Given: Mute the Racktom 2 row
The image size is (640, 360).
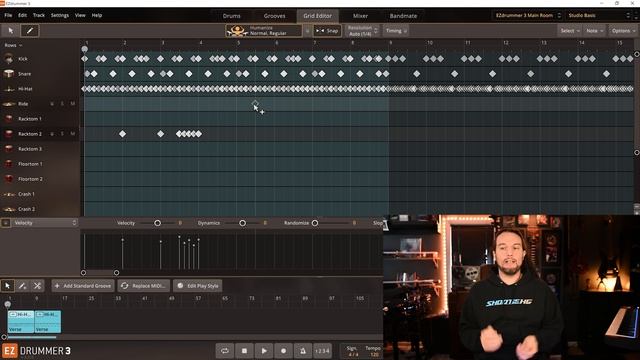Looking at the screenshot, I should [73, 134].
